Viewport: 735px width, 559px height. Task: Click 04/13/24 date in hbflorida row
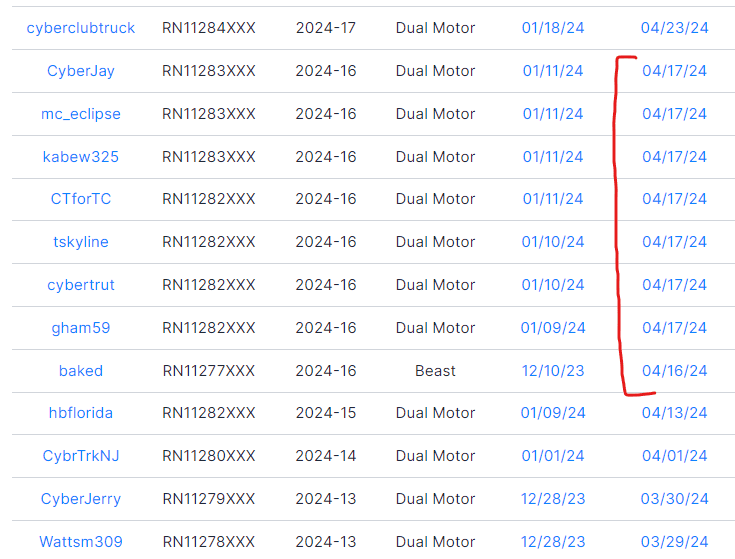point(675,413)
